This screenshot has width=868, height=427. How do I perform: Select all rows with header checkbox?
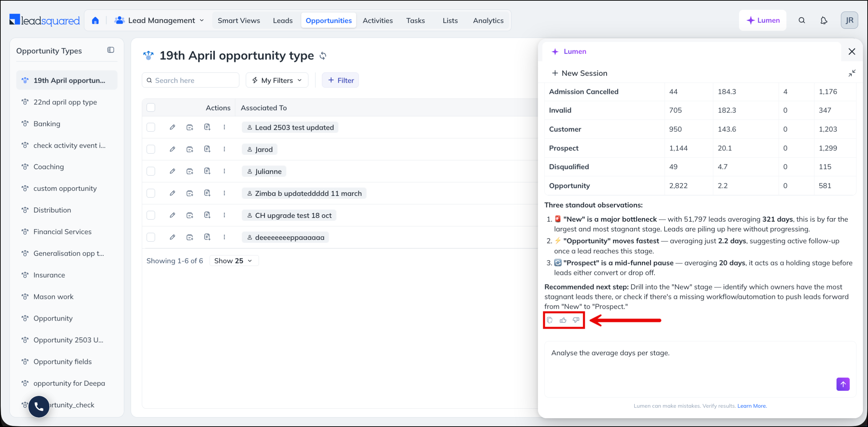tap(151, 107)
